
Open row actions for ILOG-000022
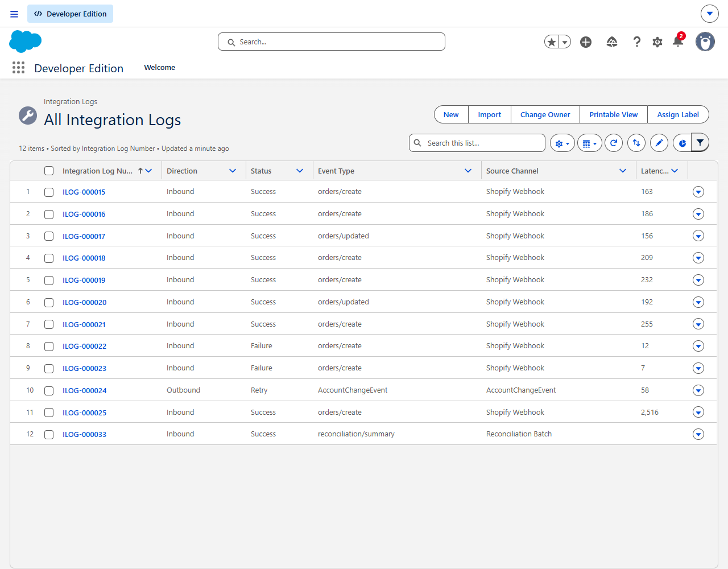(x=698, y=346)
